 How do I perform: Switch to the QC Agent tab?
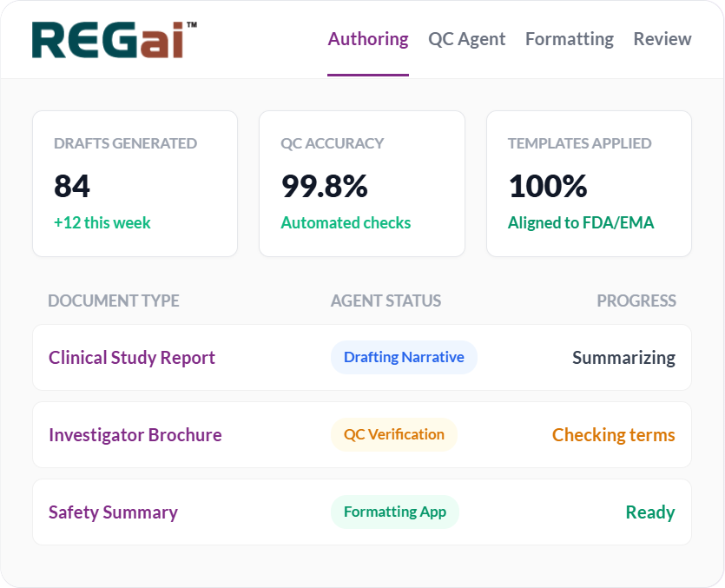tap(466, 38)
